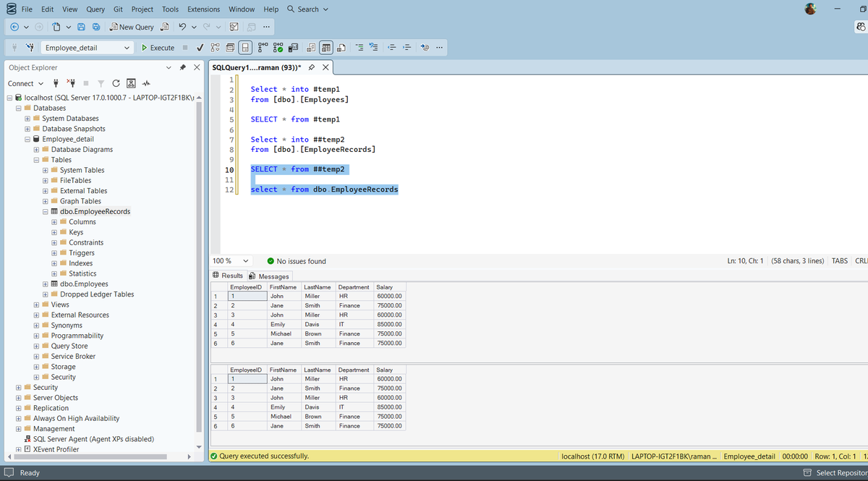This screenshot has width=868, height=481.
Task: Select Results to Grid icon
Action: (x=326, y=48)
